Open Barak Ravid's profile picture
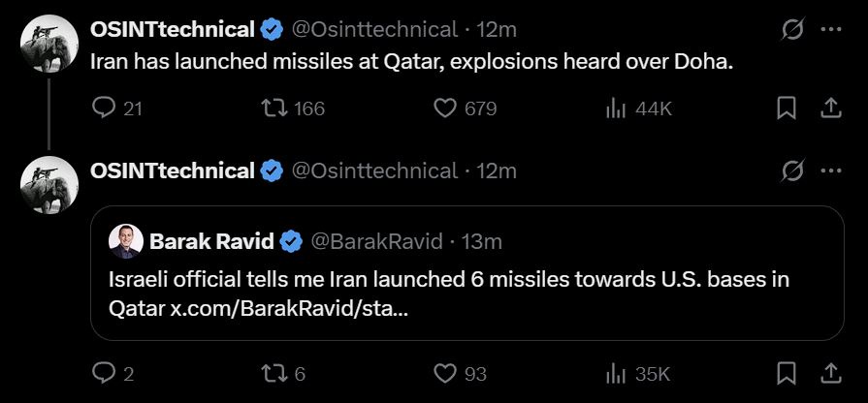The width and height of the screenshot is (868, 403). (126, 241)
